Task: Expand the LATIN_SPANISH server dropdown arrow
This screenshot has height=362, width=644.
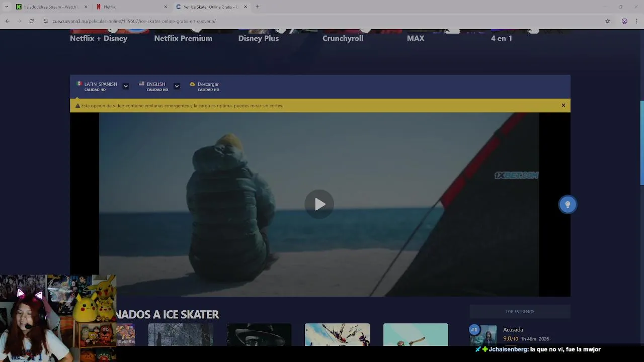Action: (126, 86)
